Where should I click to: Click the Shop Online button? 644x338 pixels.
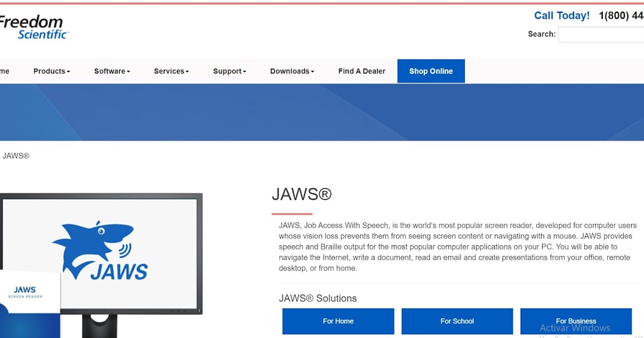coord(431,71)
